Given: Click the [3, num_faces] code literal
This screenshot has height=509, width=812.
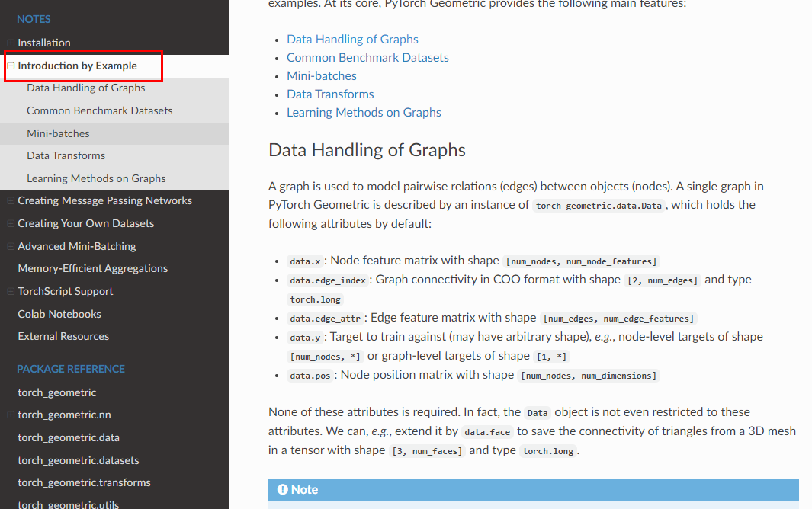Looking at the screenshot, I should pos(427,452).
